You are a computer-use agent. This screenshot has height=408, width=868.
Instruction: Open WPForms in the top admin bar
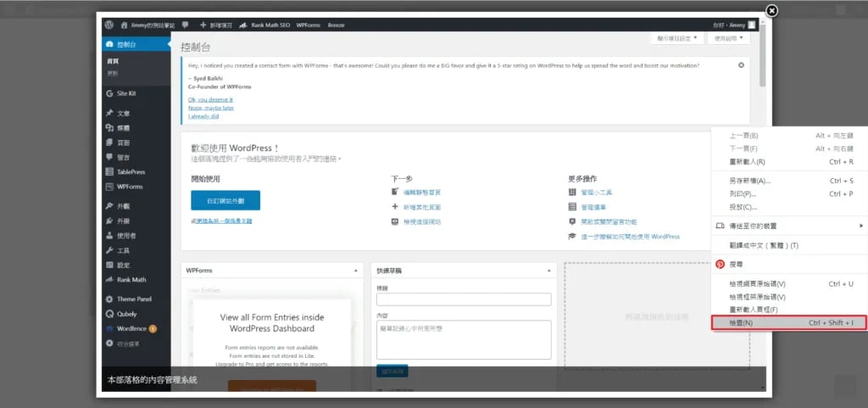coord(309,25)
